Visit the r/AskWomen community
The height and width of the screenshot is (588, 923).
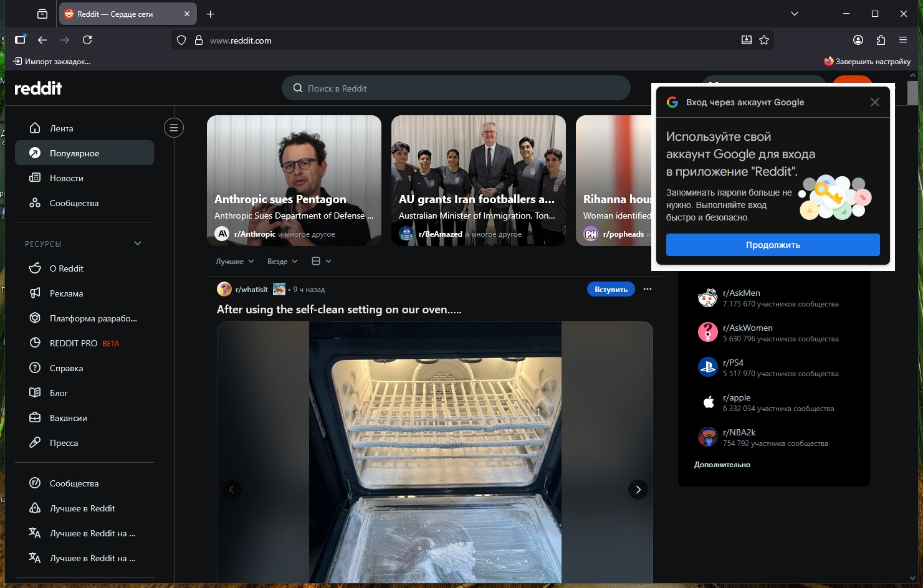tap(774, 333)
